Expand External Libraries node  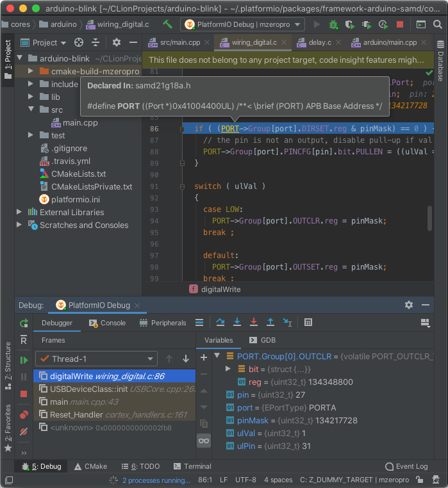(19, 212)
